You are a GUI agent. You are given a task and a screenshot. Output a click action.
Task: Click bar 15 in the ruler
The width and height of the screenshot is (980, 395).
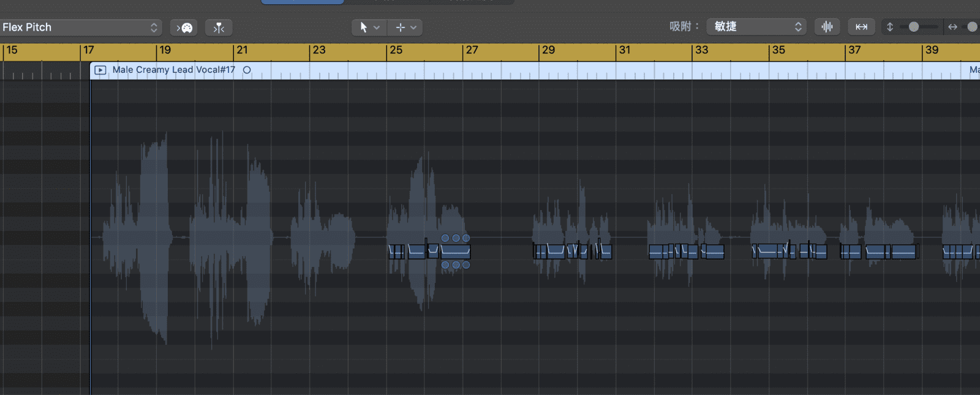point(12,50)
